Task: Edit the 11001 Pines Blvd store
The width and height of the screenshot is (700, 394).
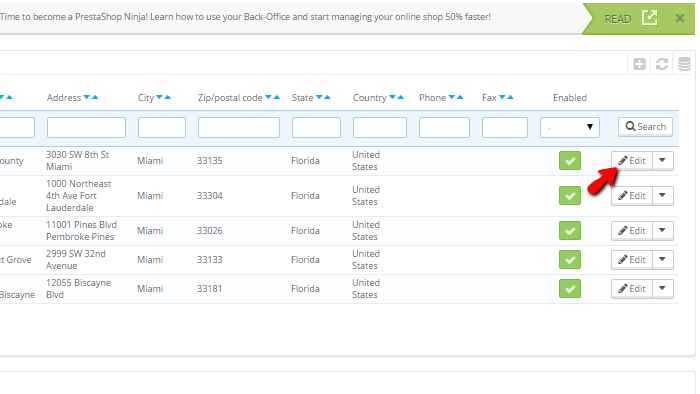Action: (x=632, y=231)
